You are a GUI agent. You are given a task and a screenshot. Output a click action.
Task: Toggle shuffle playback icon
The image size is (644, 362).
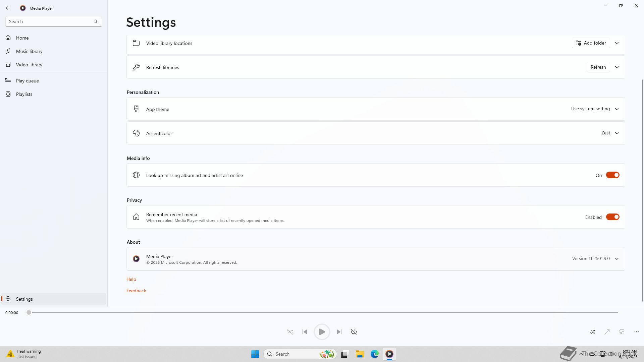(x=290, y=332)
